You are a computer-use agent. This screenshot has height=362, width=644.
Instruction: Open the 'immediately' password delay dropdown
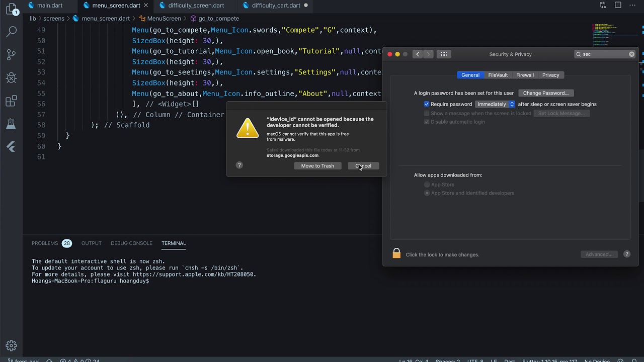coord(495,104)
